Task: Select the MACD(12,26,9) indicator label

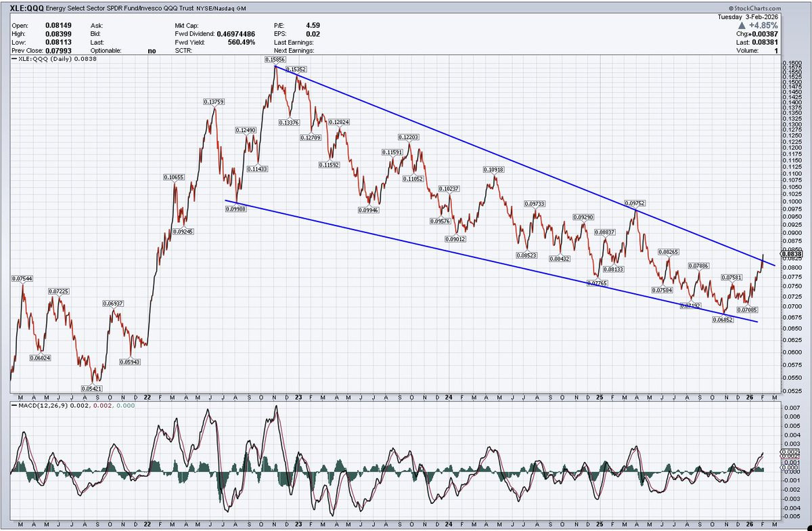Action: (43, 404)
